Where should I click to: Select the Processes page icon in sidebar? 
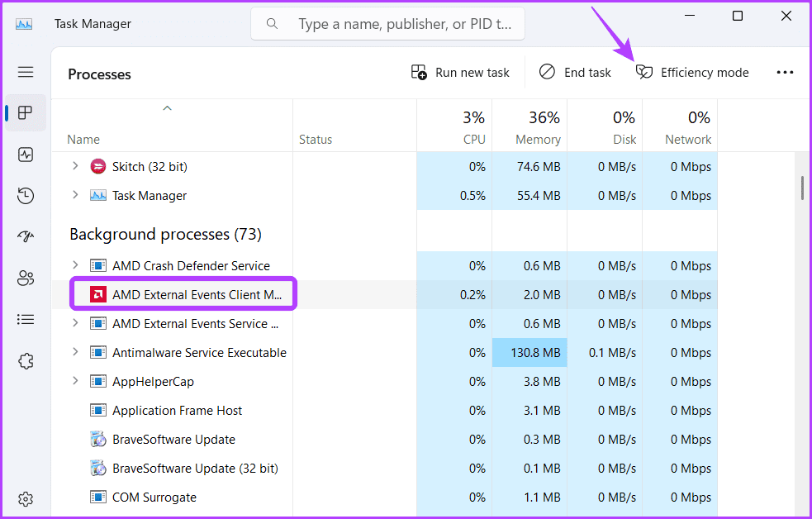click(26, 112)
